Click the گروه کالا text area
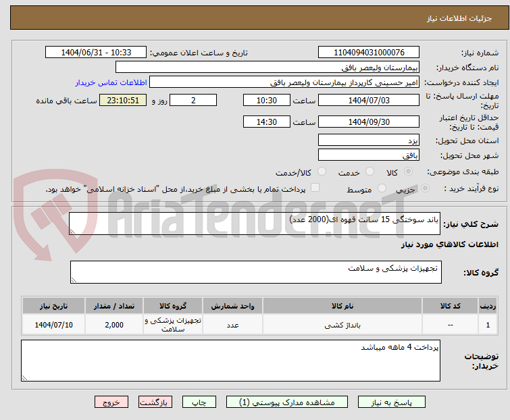Screen dimensions: 510x420 click(x=256, y=272)
